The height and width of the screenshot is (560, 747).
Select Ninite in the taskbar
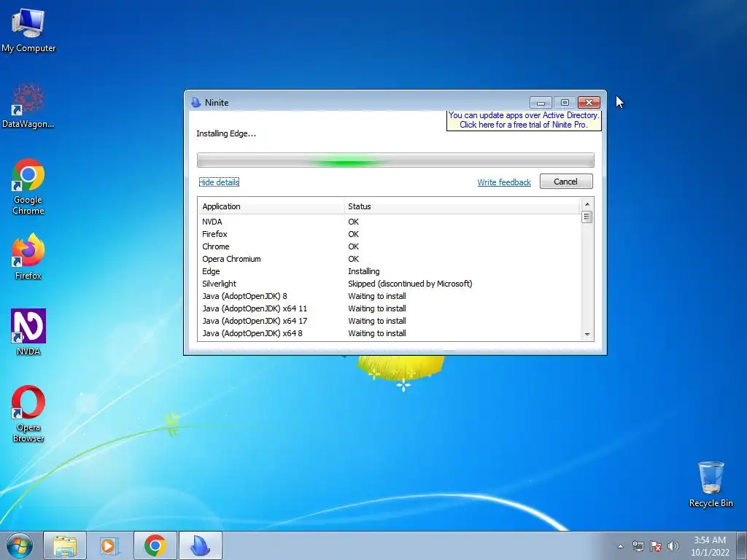(200, 545)
